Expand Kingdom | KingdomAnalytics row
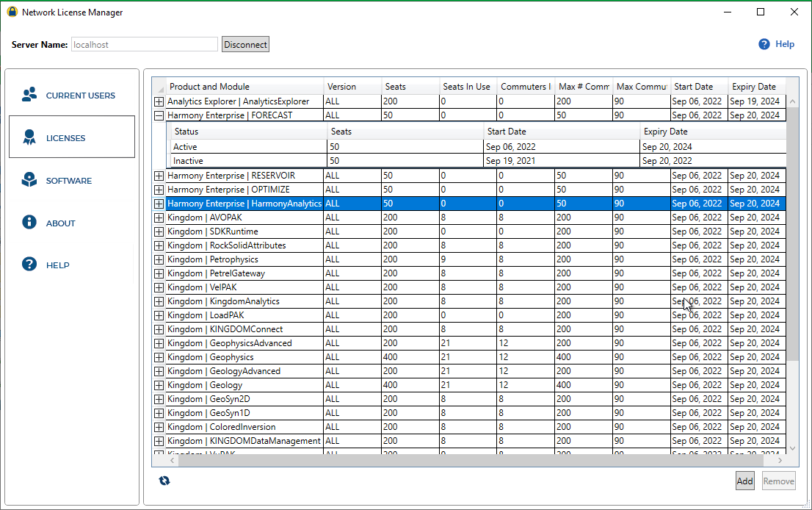 coord(159,301)
